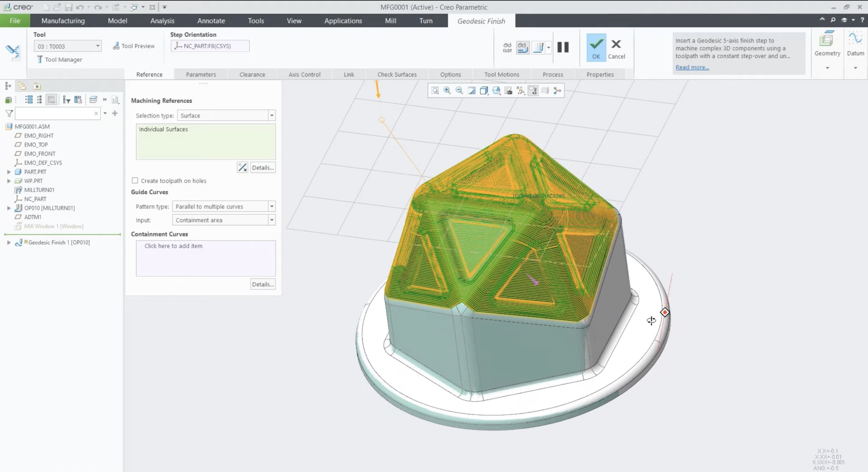Show the layer tree icon
The width and height of the screenshot is (868, 472).
coord(93,99)
